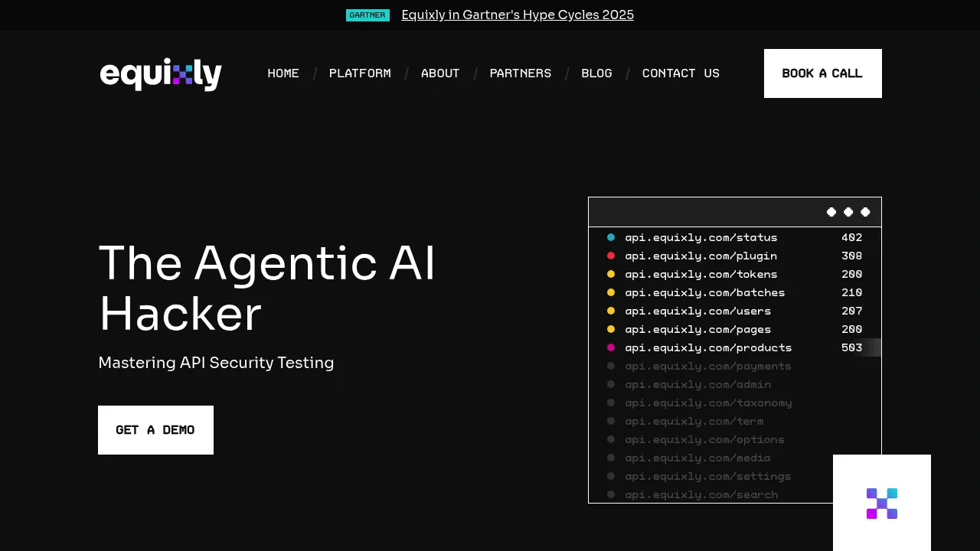Click dimmed api.equixly.com/media row
This screenshot has height=551, width=980.
(698, 458)
